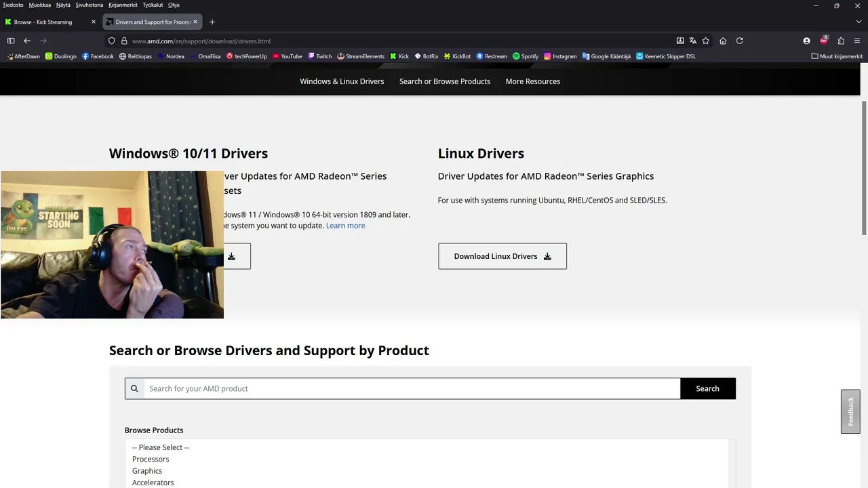Open the Kirjanmerkit menu
This screenshot has height=488, width=868.
point(123,5)
